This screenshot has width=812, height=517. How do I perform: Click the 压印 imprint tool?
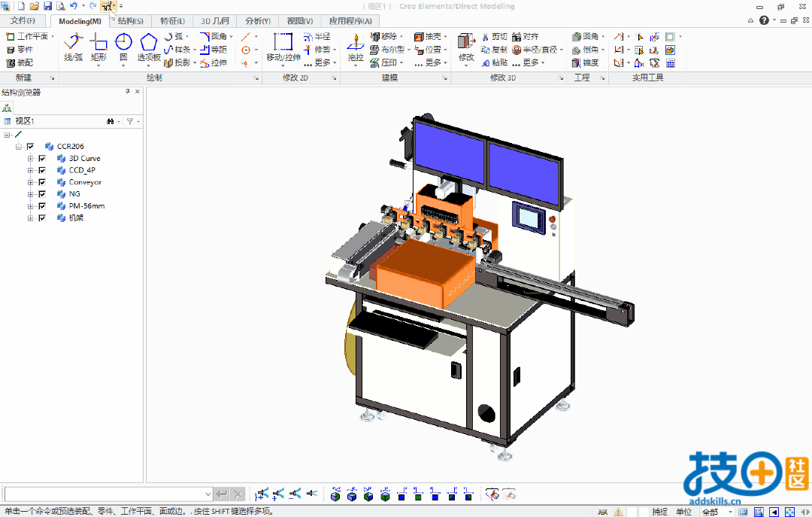pos(383,62)
